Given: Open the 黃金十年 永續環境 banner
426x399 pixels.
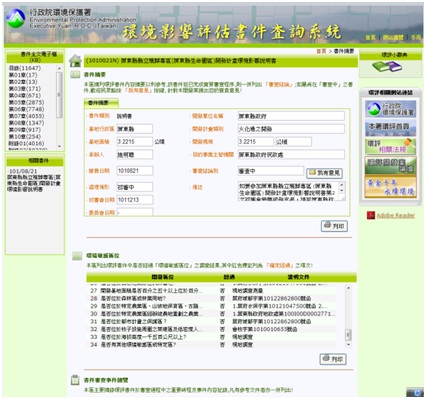Looking at the screenshot, I should (x=390, y=187).
